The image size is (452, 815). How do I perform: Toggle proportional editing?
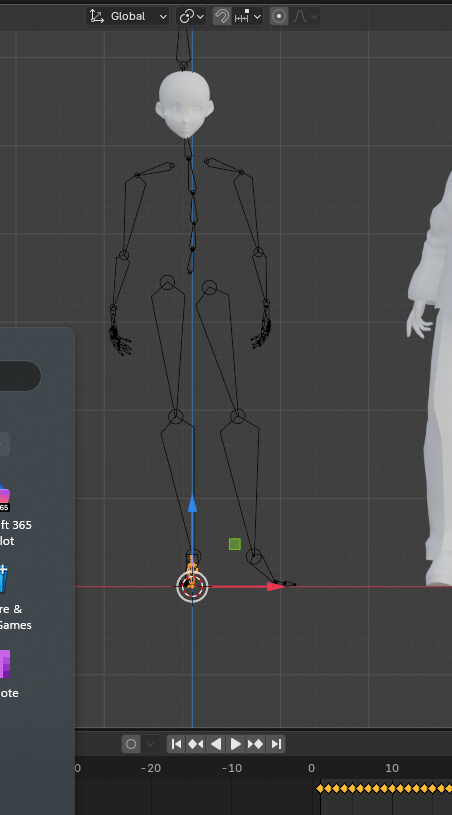(x=279, y=17)
